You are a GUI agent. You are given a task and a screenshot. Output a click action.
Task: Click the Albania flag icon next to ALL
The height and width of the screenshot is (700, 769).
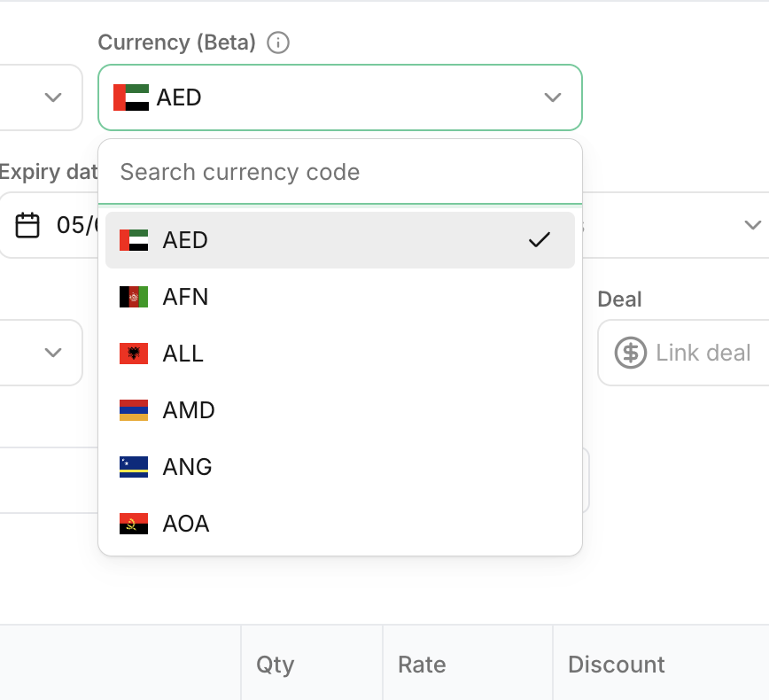134,354
